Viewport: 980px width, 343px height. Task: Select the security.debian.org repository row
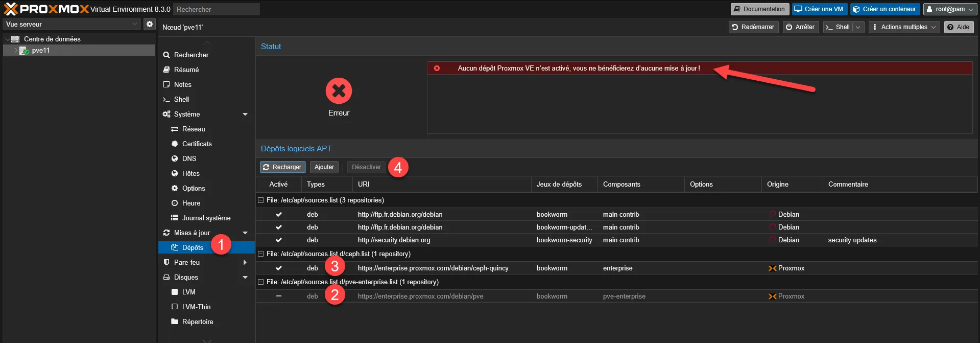[x=394, y=240]
